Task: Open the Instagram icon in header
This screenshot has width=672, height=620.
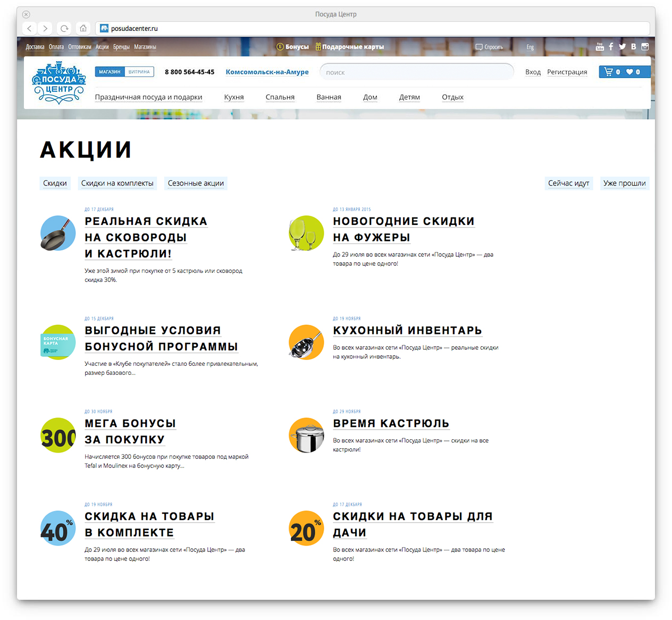Action: (645, 47)
